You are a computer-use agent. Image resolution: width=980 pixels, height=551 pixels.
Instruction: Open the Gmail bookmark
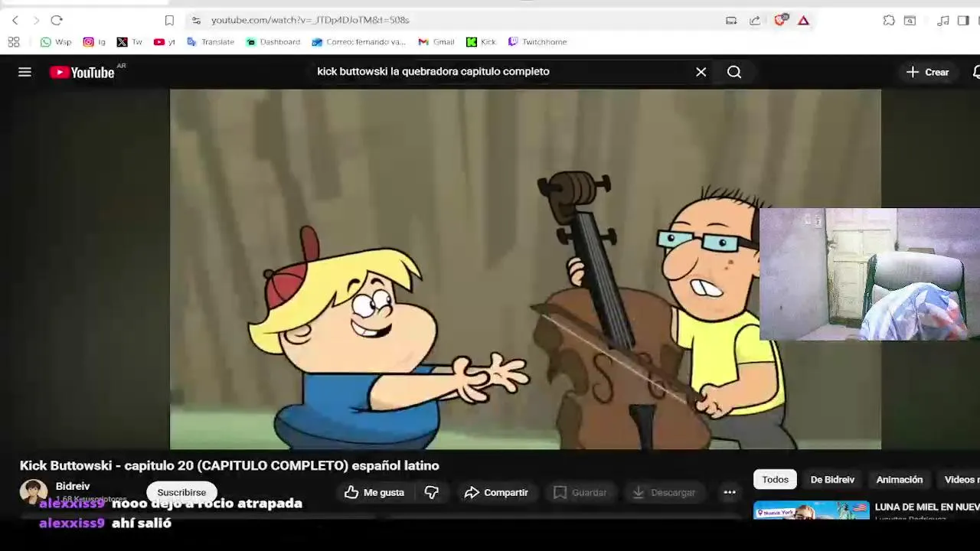coord(436,42)
